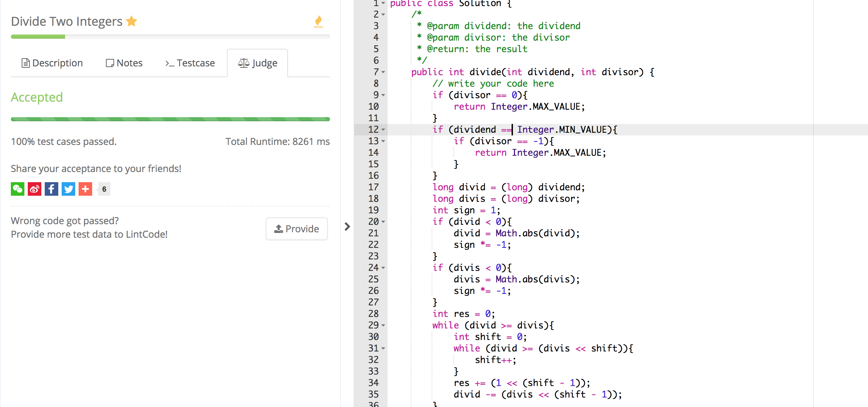Switch to the Testcase tab
This screenshot has height=407, width=868.
click(190, 63)
